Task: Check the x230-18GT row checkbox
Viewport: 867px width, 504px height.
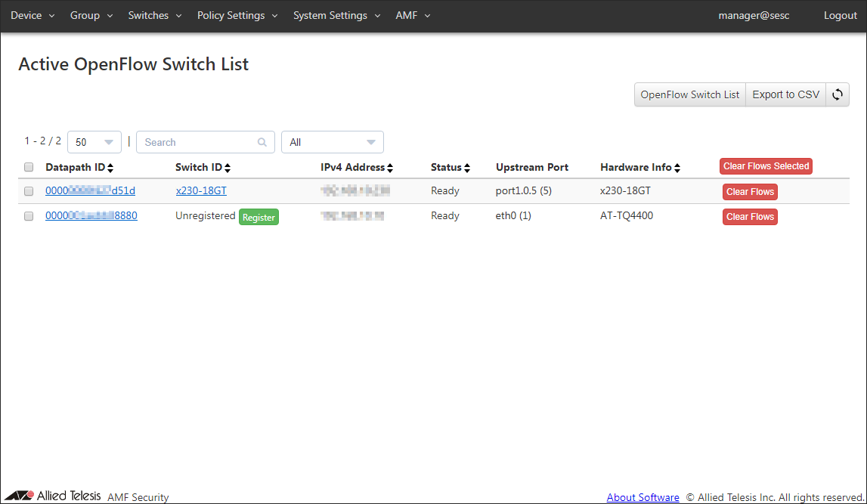Action: tap(29, 191)
